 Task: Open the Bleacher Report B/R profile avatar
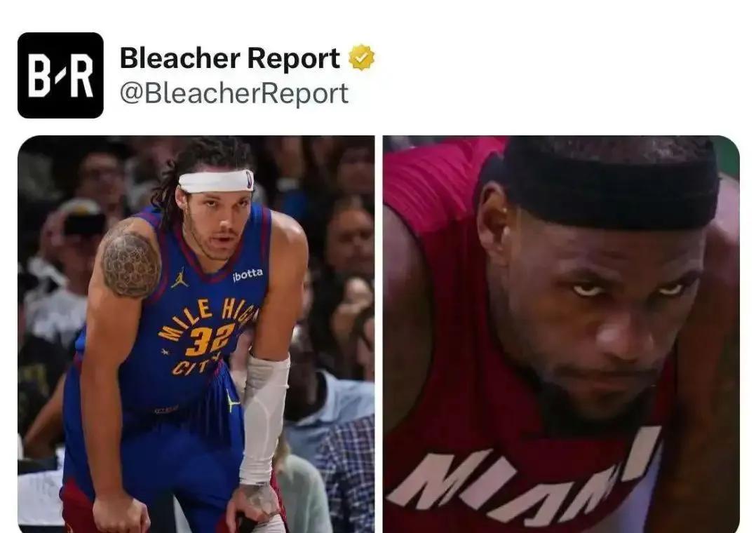tap(60, 75)
